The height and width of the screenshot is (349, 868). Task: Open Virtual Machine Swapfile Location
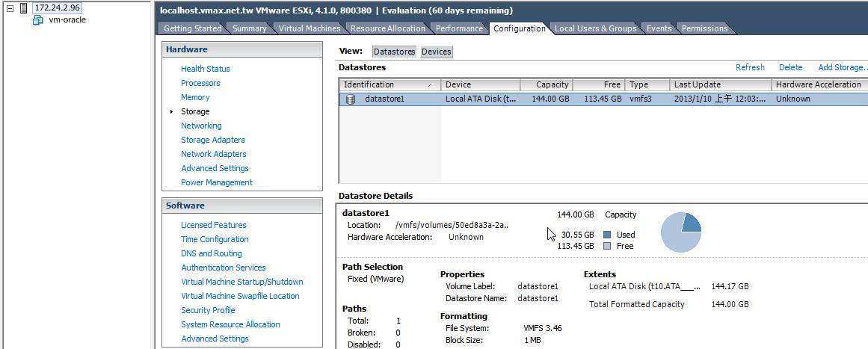[240, 296]
